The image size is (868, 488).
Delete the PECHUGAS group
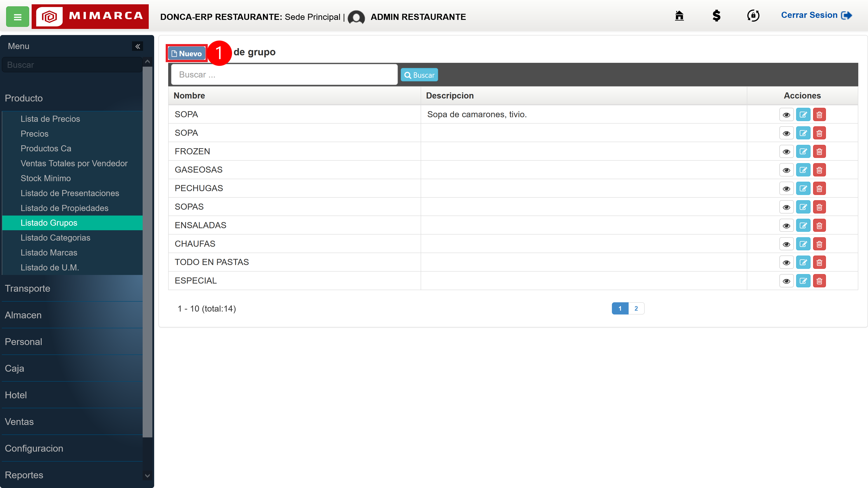pyautogui.click(x=819, y=189)
